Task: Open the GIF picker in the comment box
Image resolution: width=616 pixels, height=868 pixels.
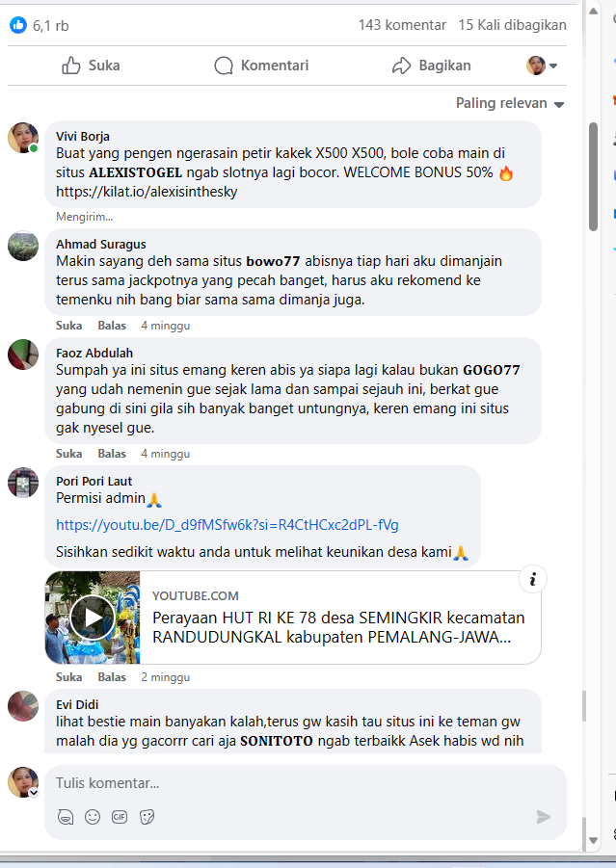Action: pos(120,817)
